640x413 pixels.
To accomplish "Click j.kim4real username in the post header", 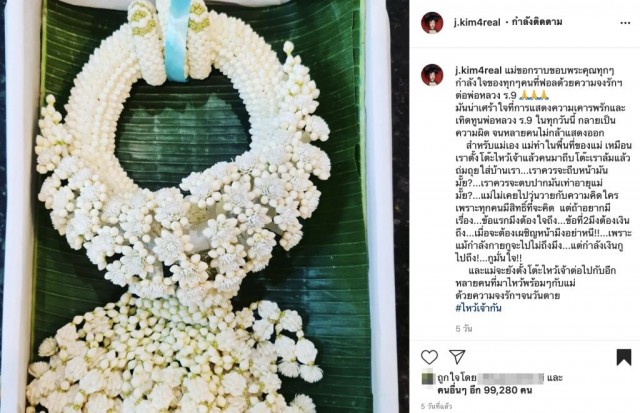I will 477,22.
